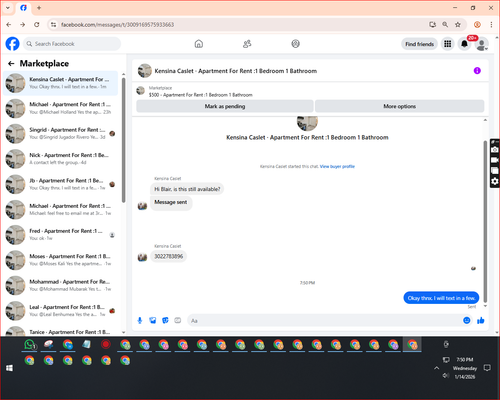This screenshot has width=500, height=400.
Task: Select the Facebook browser tab
Action: tap(23, 8)
